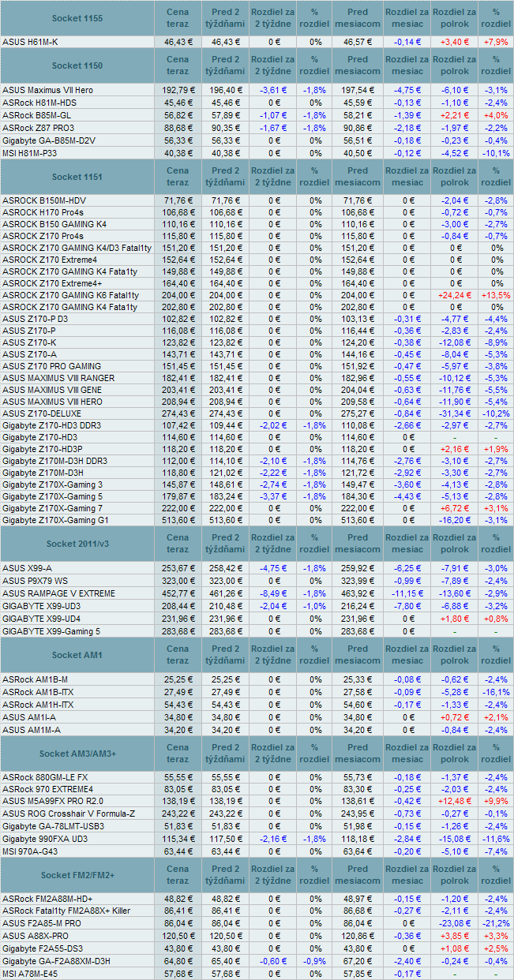
Task: Click the -16,1% value for ASRock AM1B-ITX
Action: pyautogui.click(x=496, y=691)
